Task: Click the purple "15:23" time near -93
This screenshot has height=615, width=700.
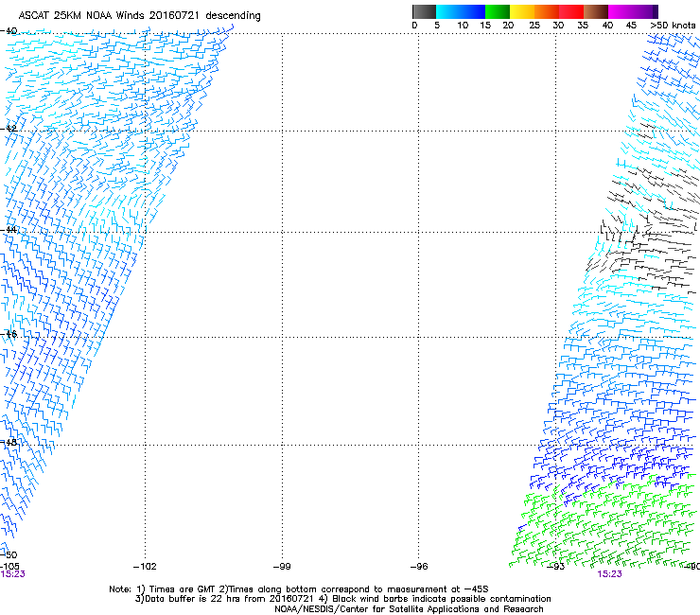Action: [609, 574]
